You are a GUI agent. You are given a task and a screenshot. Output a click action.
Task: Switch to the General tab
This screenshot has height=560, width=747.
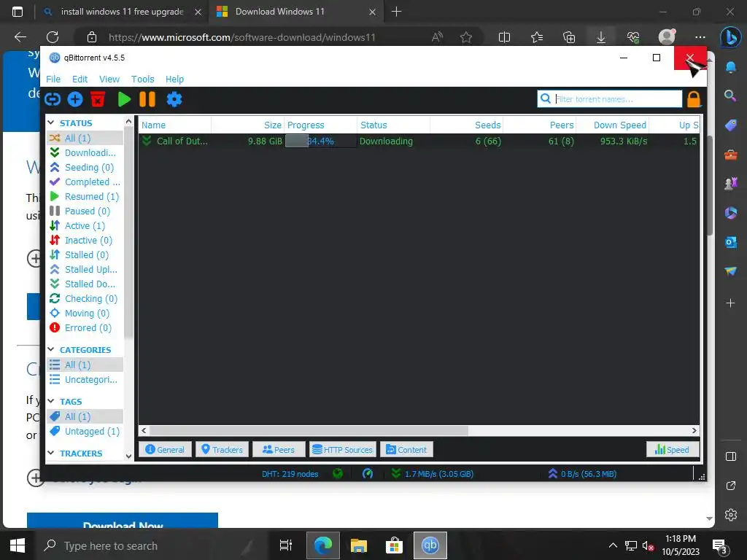pyautogui.click(x=165, y=449)
